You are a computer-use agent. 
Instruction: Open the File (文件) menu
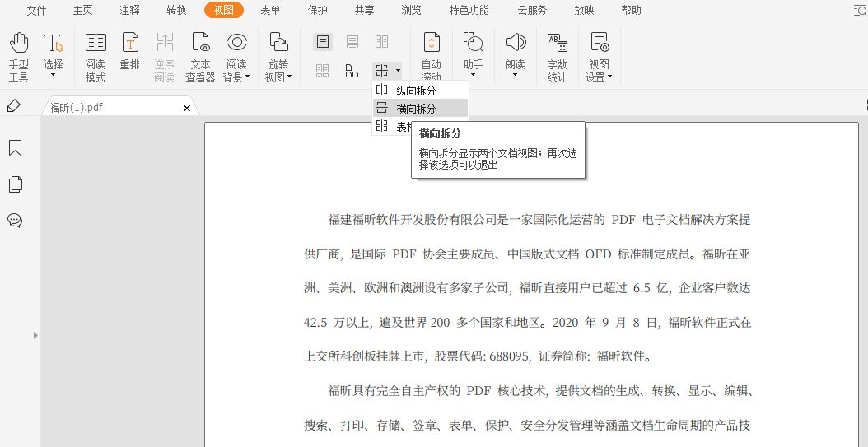pos(36,10)
